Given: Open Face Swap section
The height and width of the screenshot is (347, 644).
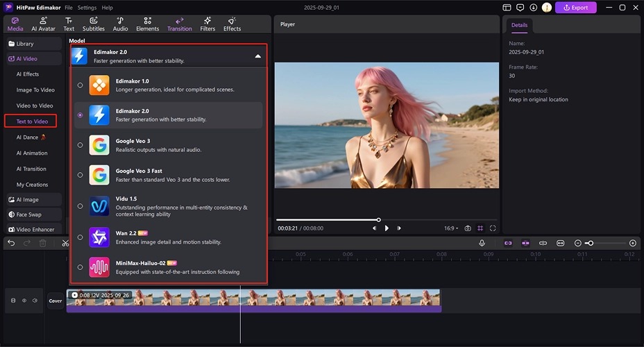Looking at the screenshot, I should coord(34,214).
